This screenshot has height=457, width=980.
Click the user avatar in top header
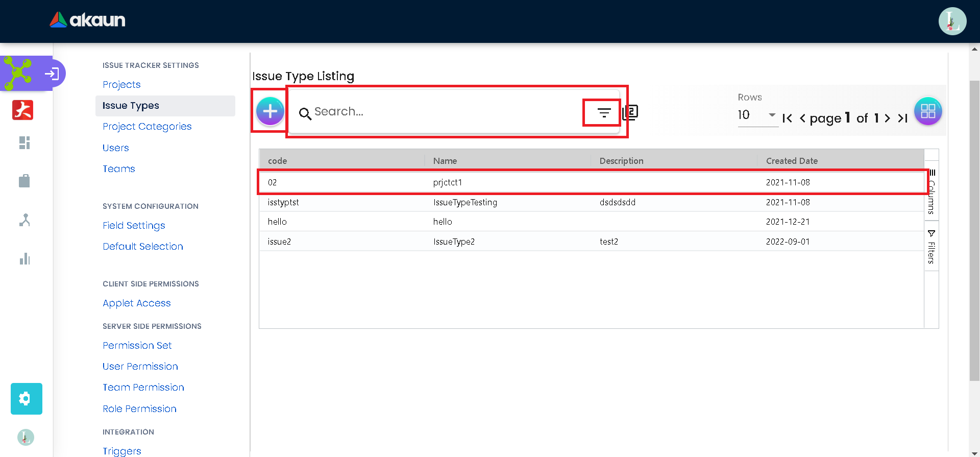(952, 21)
